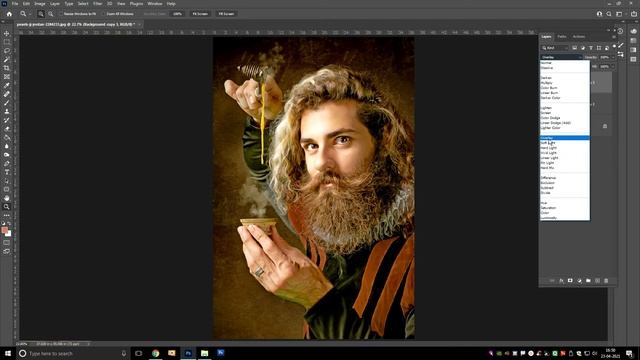Toggle Quick Mask mode
Screen dimensions: 640x360
[7, 242]
